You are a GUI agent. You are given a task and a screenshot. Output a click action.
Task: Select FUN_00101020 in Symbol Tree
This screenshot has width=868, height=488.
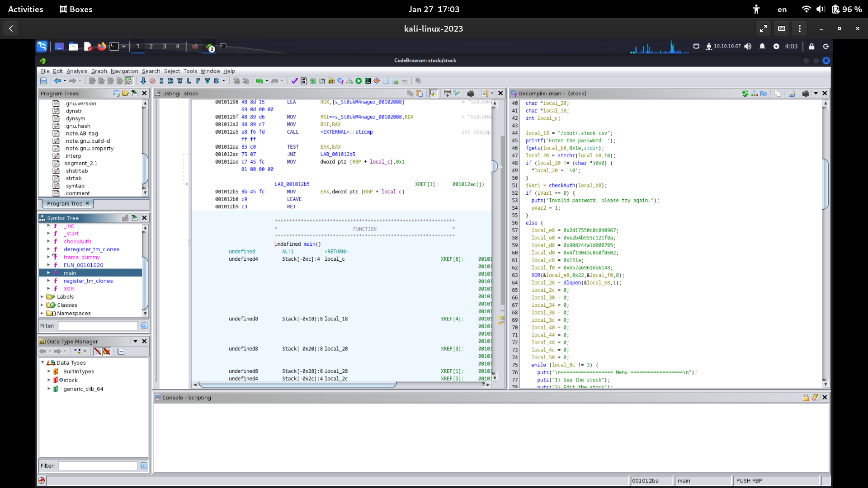[83, 265]
